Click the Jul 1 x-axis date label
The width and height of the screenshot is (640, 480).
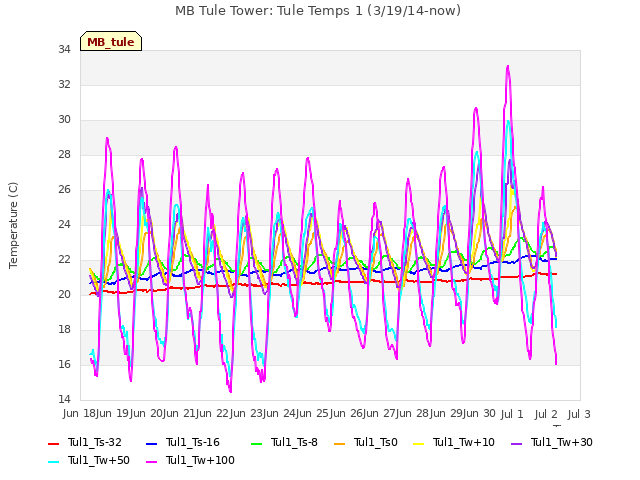click(512, 413)
